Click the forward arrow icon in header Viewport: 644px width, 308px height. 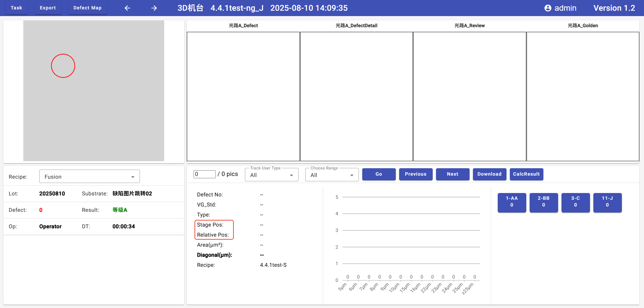click(x=154, y=8)
